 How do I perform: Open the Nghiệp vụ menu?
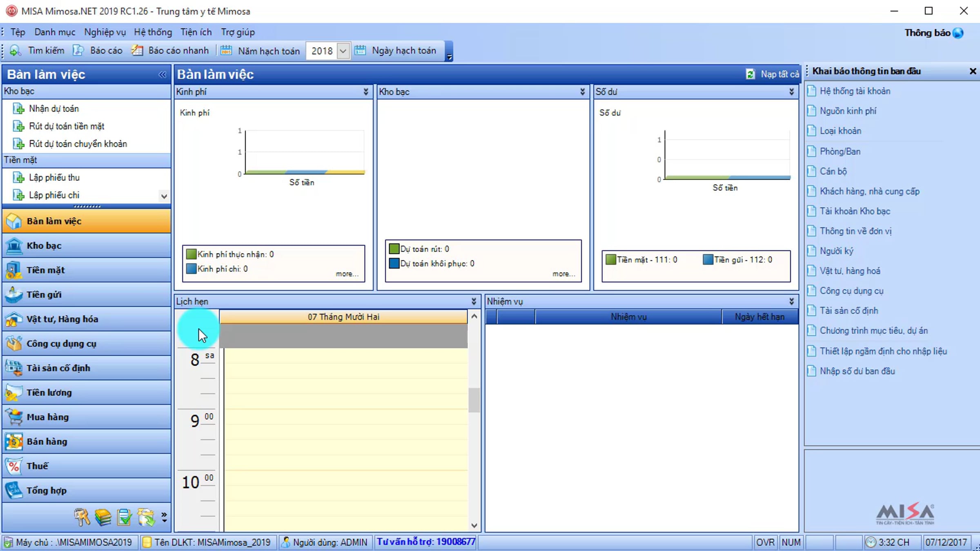click(105, 32)
